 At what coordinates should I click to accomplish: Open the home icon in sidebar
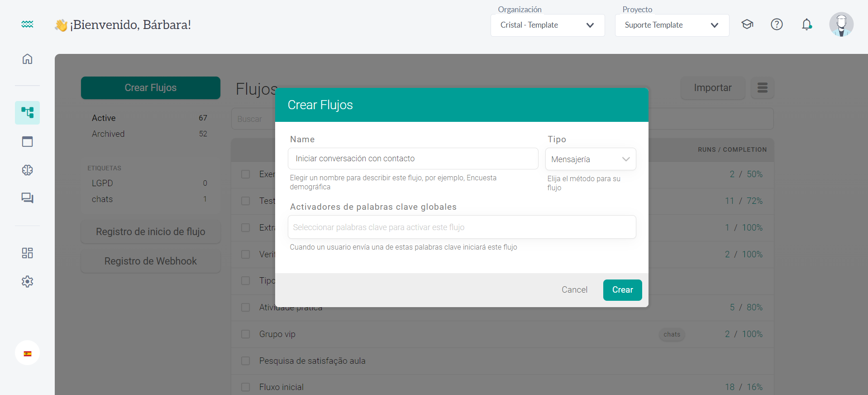point(27,59)
